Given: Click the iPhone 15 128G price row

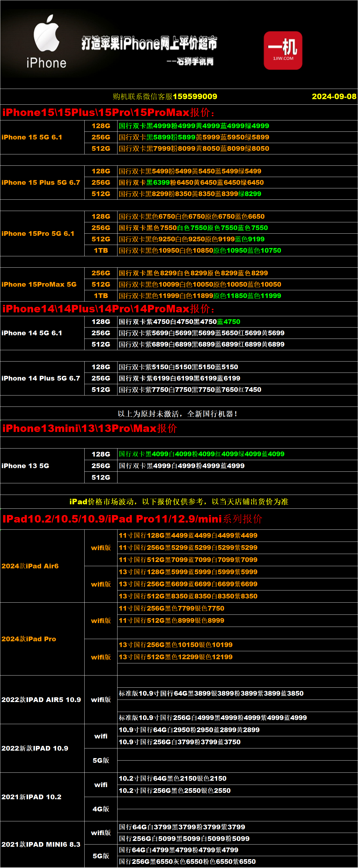Looking at the screenshot, I should click(237, 126).
